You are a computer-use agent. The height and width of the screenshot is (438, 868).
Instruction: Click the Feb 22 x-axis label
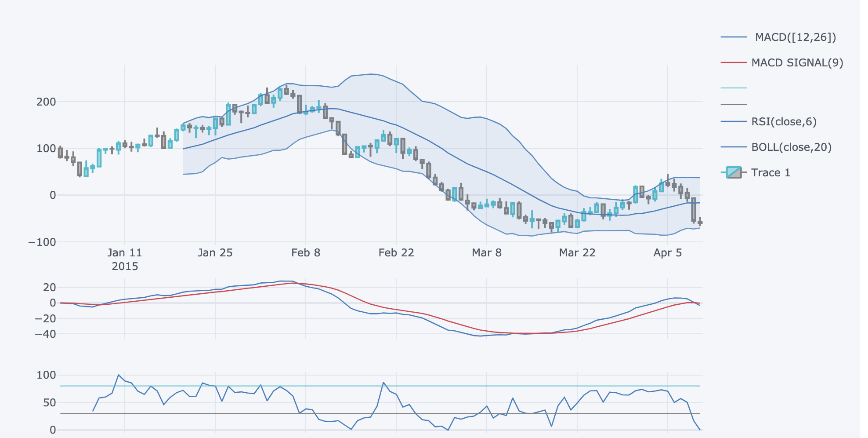click(396, 253)
